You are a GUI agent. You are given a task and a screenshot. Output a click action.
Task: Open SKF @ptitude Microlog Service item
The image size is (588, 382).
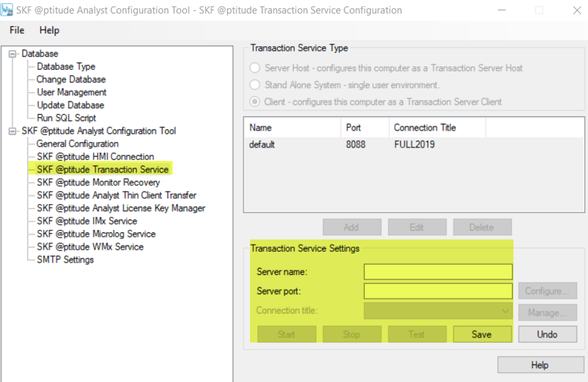point(96,234)
